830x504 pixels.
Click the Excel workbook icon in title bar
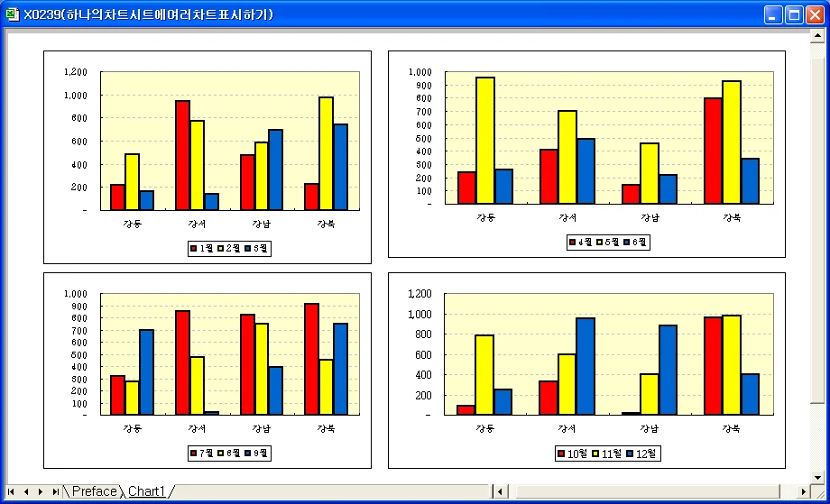pos(12,14)
